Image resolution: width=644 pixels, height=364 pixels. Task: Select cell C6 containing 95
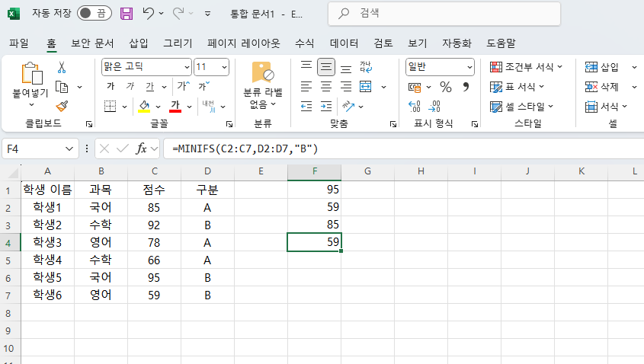coord(155,277)
